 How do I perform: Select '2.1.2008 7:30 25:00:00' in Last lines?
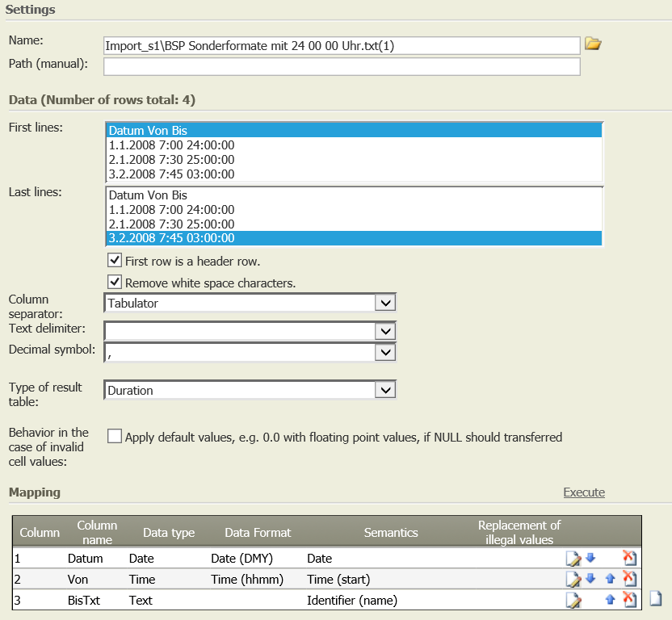[x=354, y=224]
